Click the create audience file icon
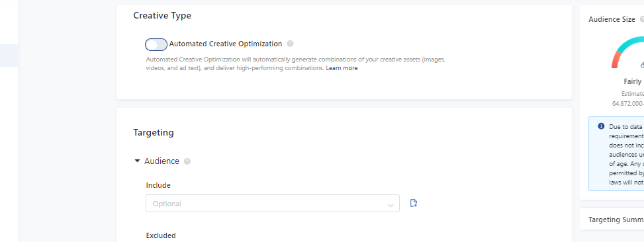Image resolution: width=644 pixels, height=242 pixels. coord(414,203)
